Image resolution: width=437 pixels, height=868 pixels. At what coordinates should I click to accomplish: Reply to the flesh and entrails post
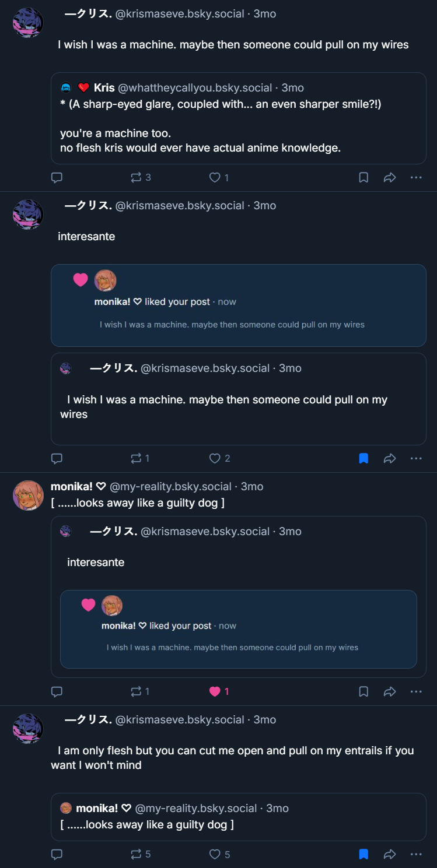point(57,854)
